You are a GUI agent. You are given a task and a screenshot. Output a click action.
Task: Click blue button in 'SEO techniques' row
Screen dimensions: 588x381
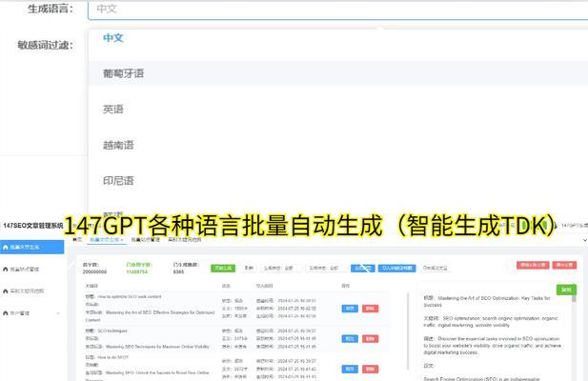click(x=350, y=339)
